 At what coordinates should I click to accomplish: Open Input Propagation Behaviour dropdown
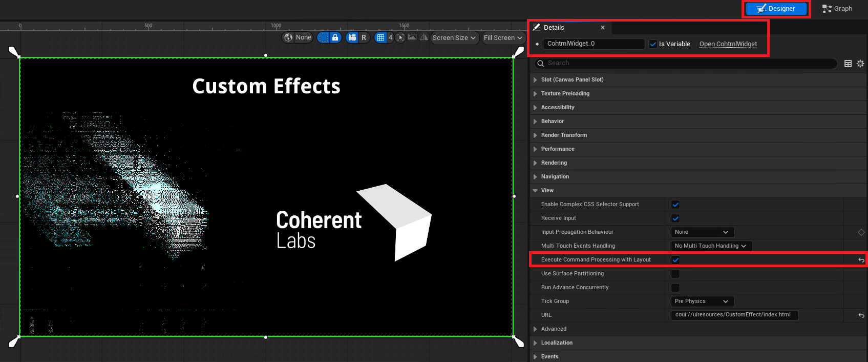pyautogui.click(x=702, y=232)
